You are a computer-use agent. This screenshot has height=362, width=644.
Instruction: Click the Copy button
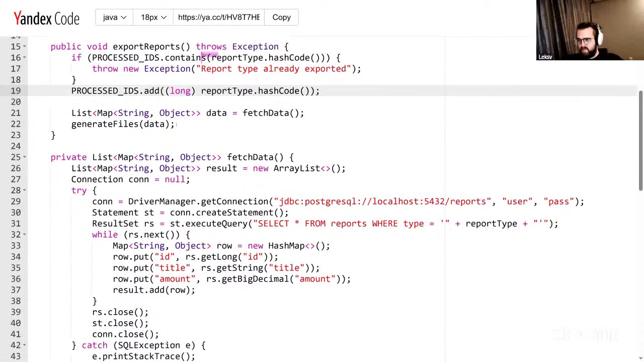[281, 17]
